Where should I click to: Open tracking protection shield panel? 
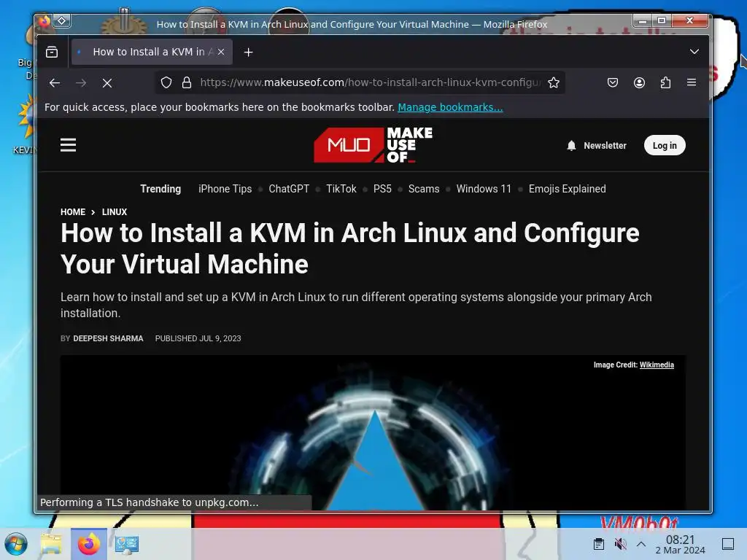[x=166, y=82]
